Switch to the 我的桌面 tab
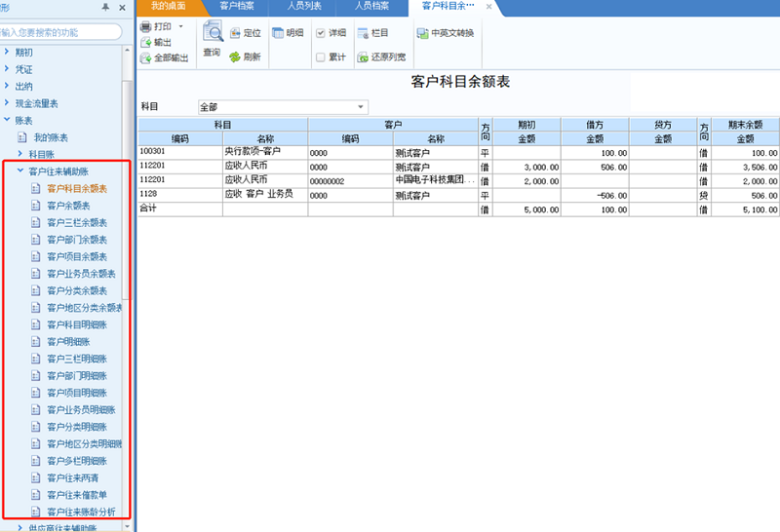780x532 pixels. 168,7
